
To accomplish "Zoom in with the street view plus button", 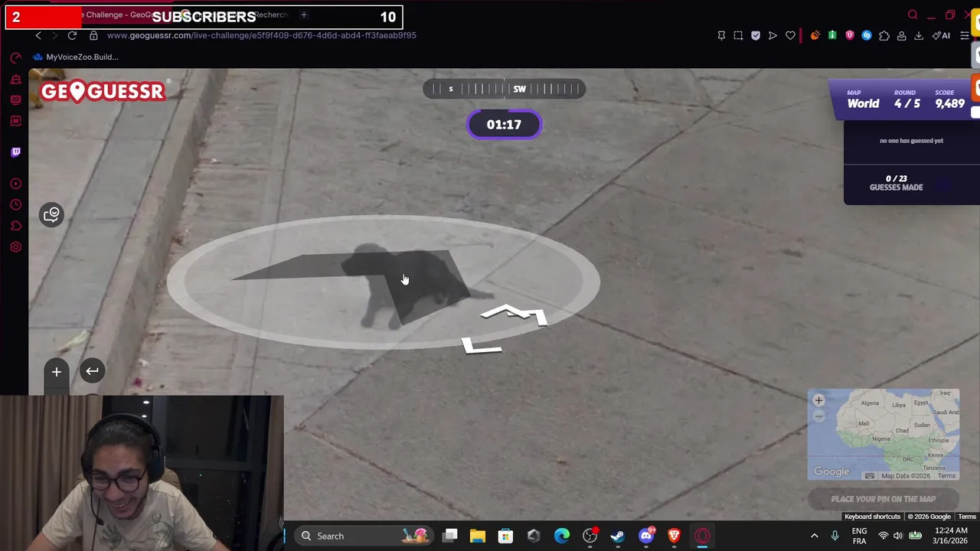I will 56,372.
